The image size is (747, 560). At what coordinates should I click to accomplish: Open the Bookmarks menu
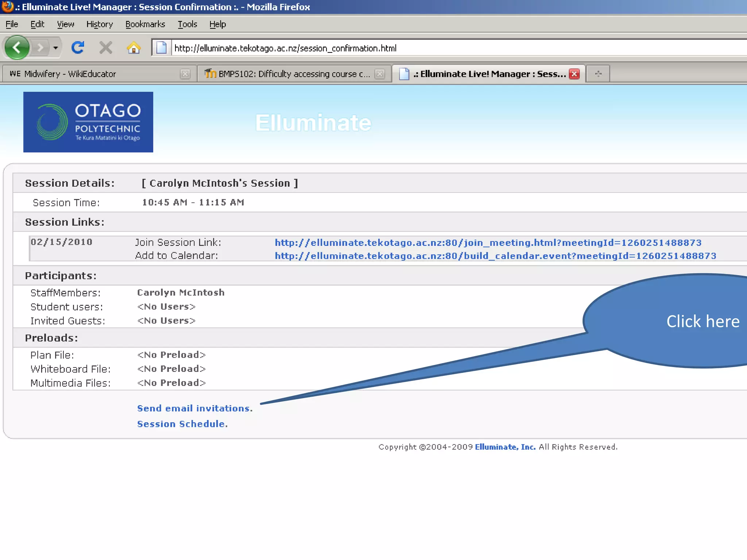coord(145,24)
